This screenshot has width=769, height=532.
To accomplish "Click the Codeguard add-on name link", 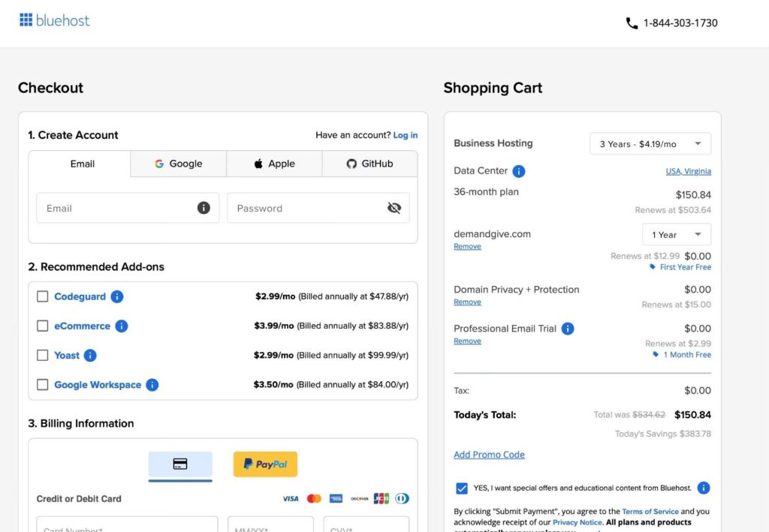I will tap(80, 296).
